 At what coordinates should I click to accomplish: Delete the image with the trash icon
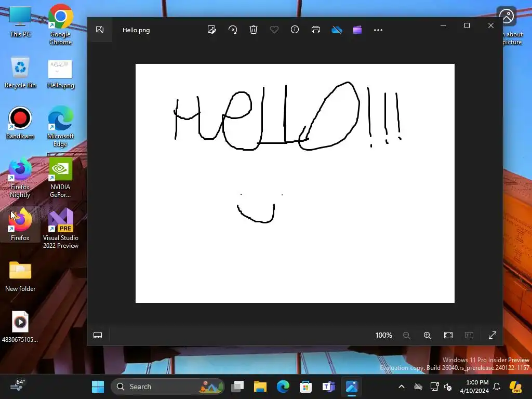[254, 30]
